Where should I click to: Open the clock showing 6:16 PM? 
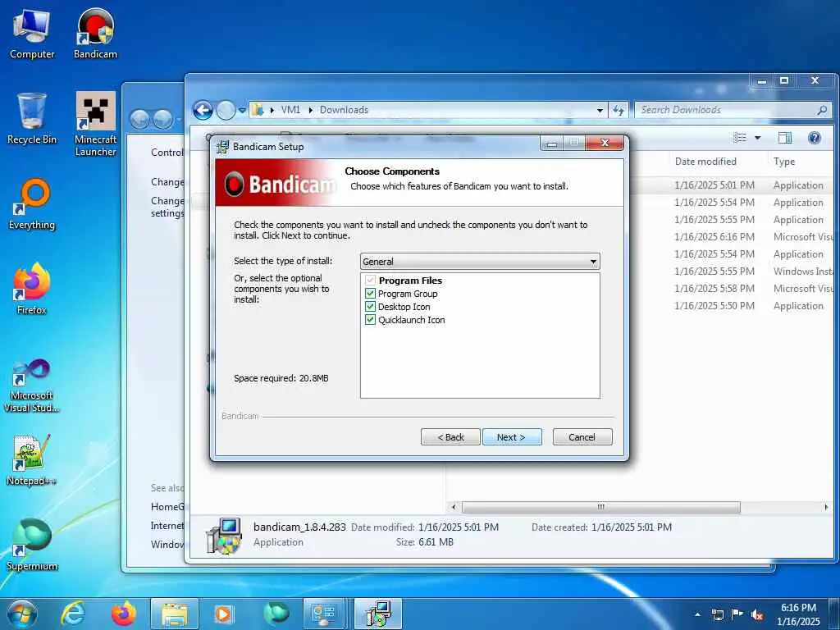(x=797, y=614)
